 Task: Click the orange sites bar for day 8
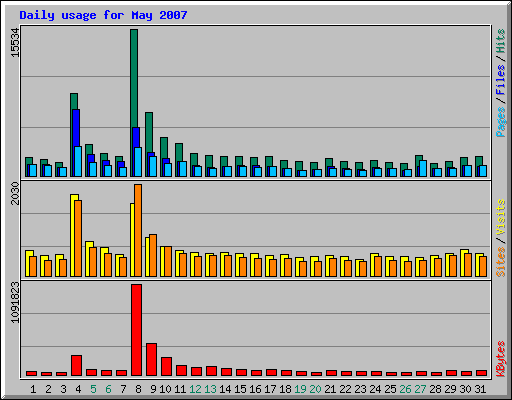tap(138, 230)
